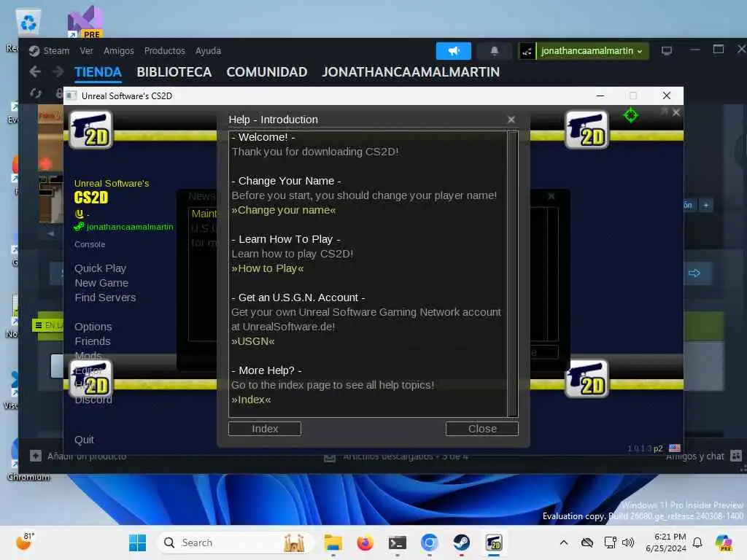Click Añadir un producto plus icon
This screenshot has height=560, width=747.
click(36, 456)
